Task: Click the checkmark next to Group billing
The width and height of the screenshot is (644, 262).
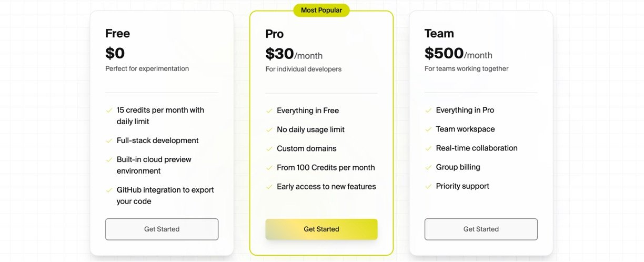Action: point(428,167)
